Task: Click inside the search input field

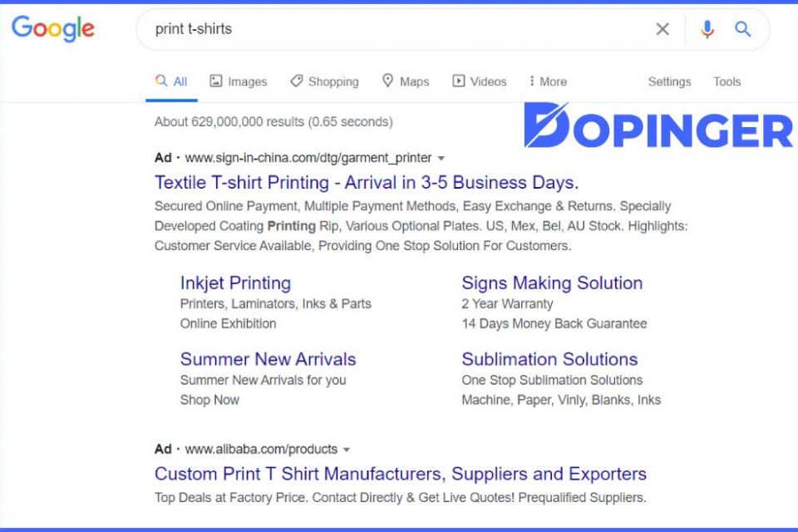Action: coord(332,28)
